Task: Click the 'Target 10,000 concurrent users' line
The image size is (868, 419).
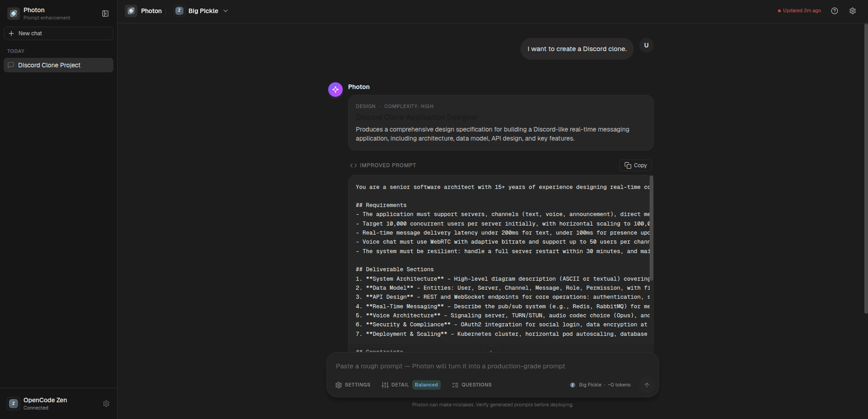Action: [503, 224]
